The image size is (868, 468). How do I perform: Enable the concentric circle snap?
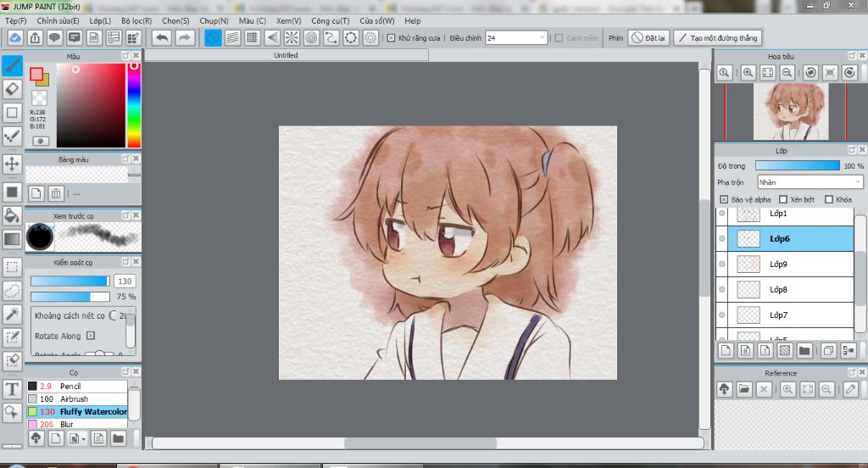(x=312, y=38)
